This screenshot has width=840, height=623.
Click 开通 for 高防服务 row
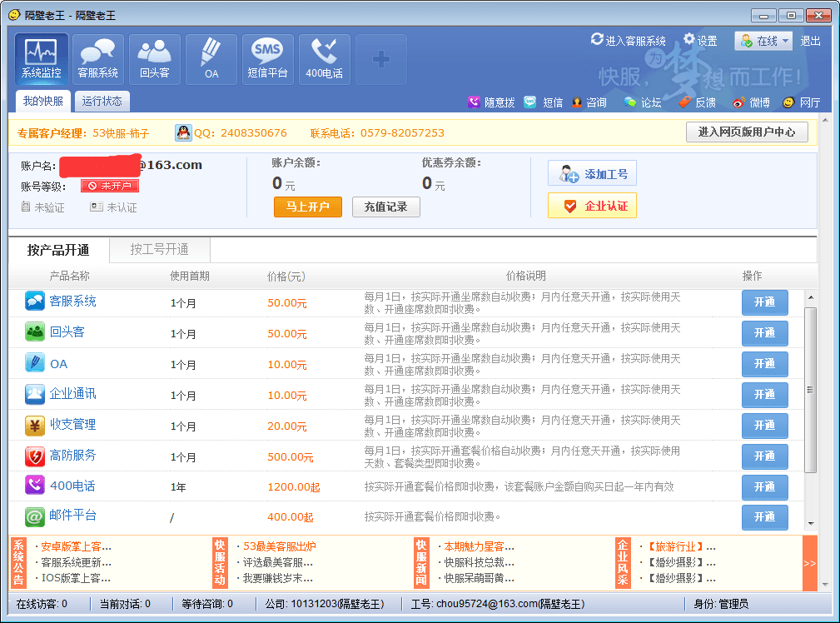(764, 456)
